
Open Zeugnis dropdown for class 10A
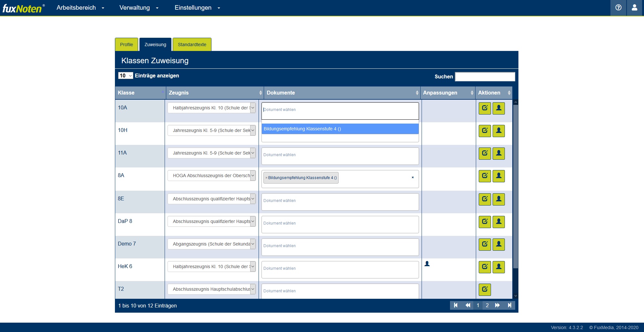pyautogui.click(x=212, y=108)
